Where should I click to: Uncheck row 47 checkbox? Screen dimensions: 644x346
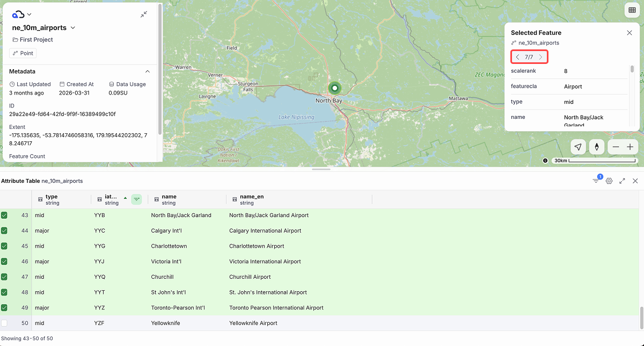pyautogui.click(x=4, y=277)
